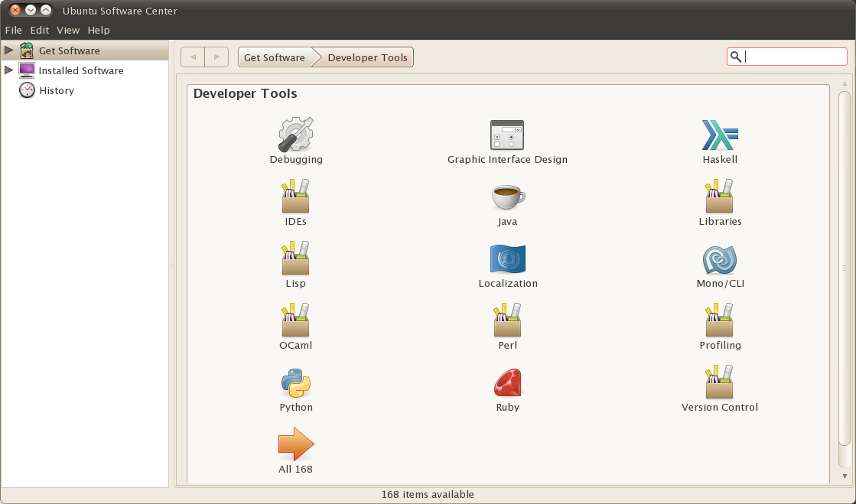Open the Ruby gem category icon

click(x=508, y=382)
